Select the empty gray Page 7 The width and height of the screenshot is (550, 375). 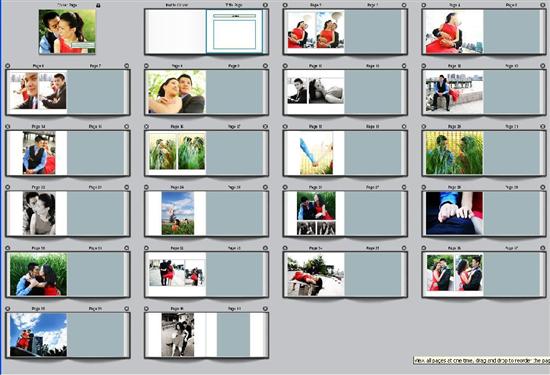click(95, 92)
